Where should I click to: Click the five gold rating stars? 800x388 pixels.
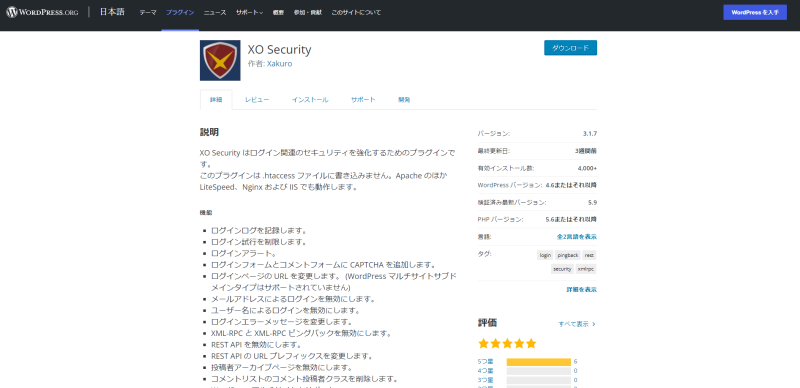tap(507, 343)
